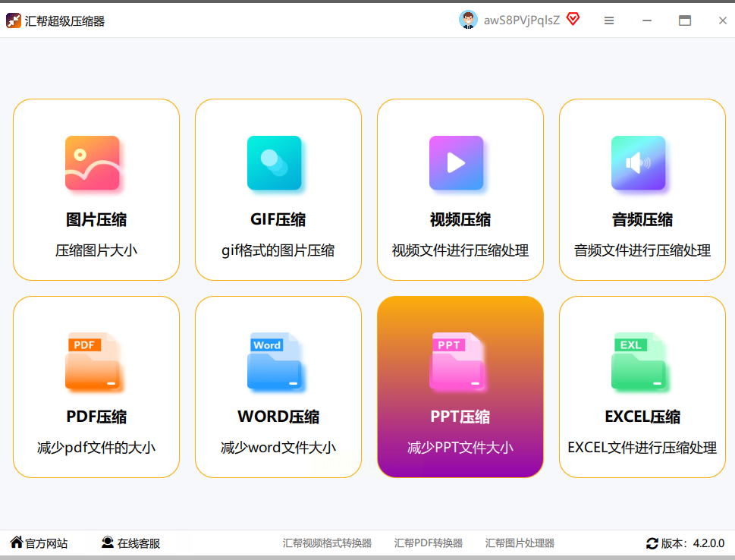The width and height of the screenshot is (735, 560).
Task: Click description 视频文件进行压缩处理
Action: coord(460,250)
